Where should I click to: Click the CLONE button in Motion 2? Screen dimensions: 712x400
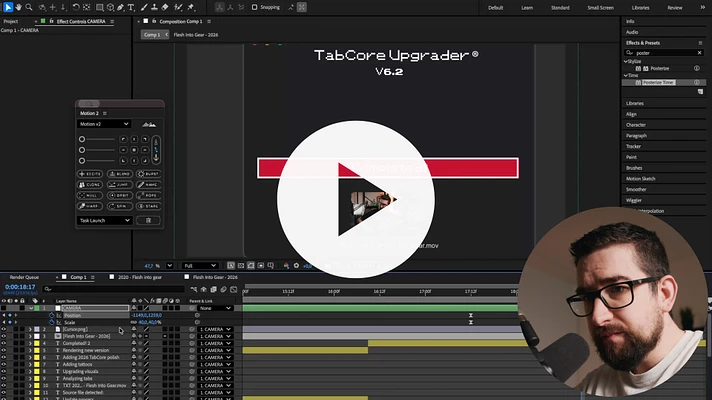(89, 185)
